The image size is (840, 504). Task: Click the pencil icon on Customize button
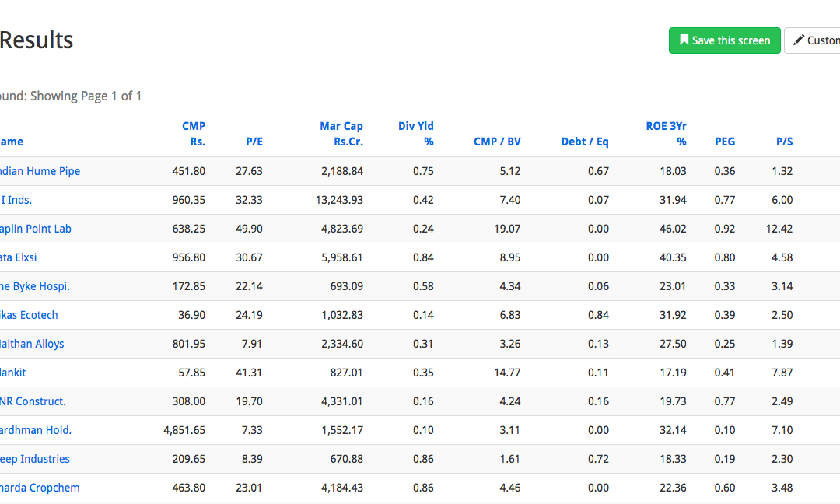click(799, 40)
